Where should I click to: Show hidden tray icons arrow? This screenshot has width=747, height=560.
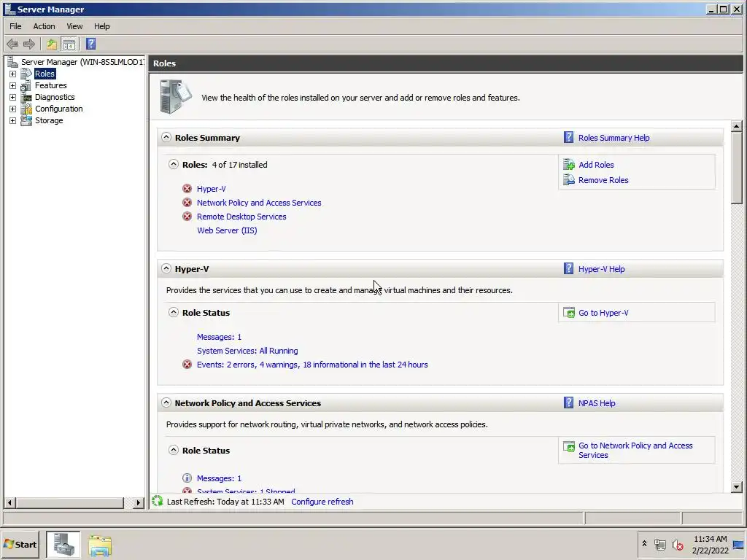(x=644, y=543)
